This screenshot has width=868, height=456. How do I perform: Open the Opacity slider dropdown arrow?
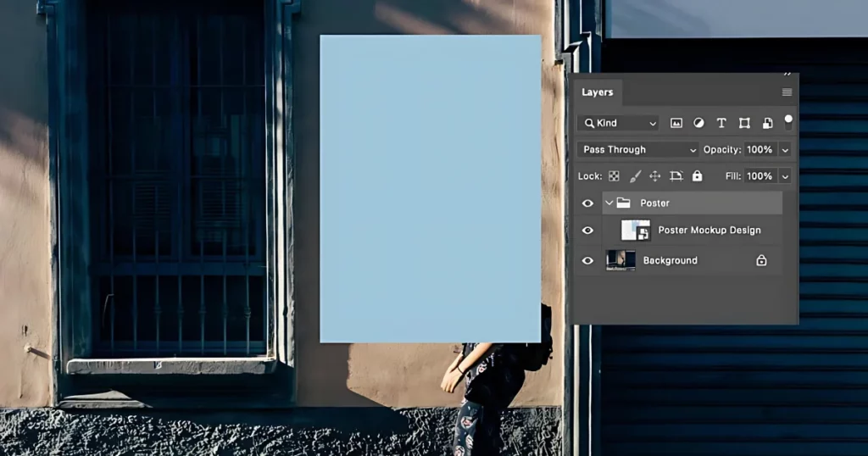[785, 150]
